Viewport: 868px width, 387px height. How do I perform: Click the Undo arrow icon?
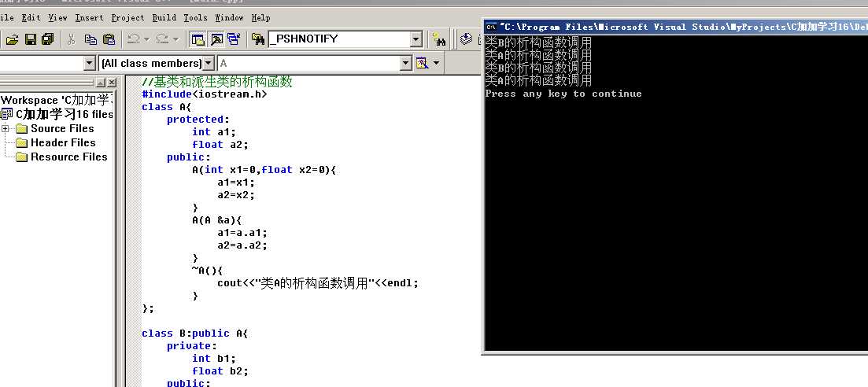click(x=134, y=39)
